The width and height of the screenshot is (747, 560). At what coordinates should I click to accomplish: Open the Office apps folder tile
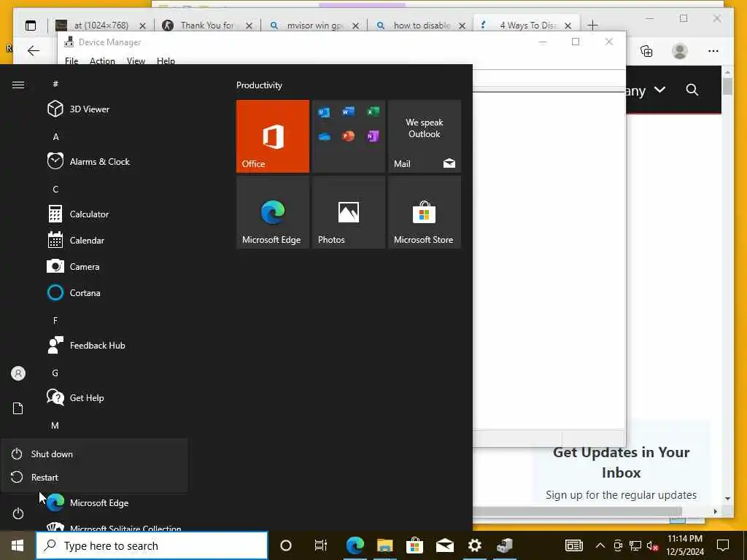[348, 136]
